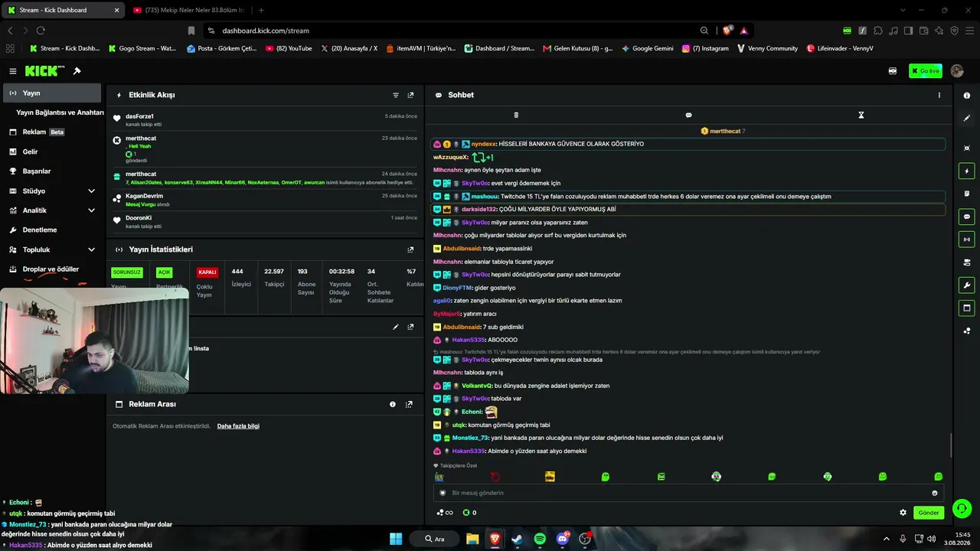Click the trash icon to clear chat
The width and height of the screenshot is (980, 551).
click(516, 115)
